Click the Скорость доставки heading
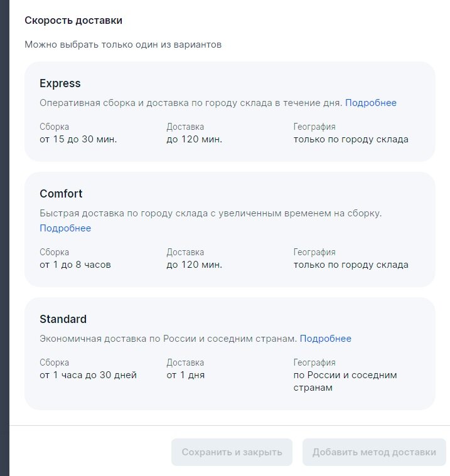The width and height of the screenshot is (450, 476). [73, 20]
